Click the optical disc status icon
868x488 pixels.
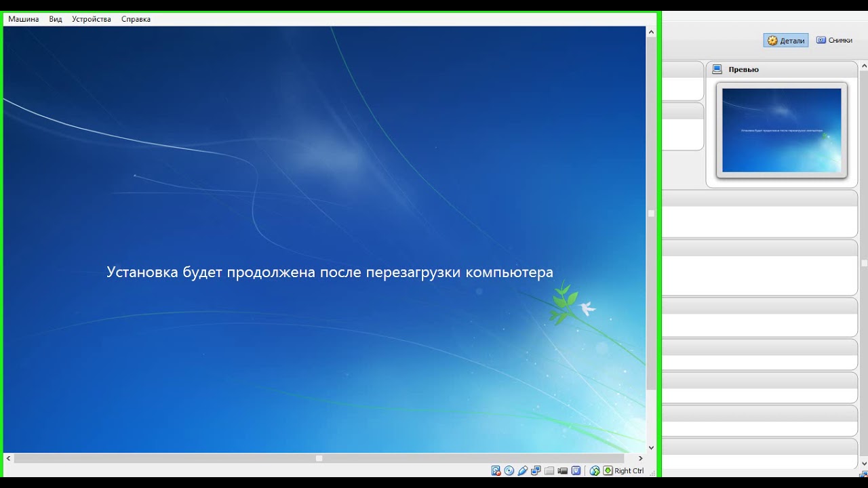[x=509, y=470]
